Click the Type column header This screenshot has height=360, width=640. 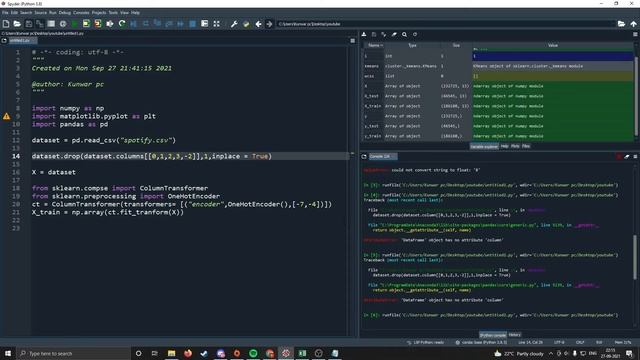click(412, 45)
